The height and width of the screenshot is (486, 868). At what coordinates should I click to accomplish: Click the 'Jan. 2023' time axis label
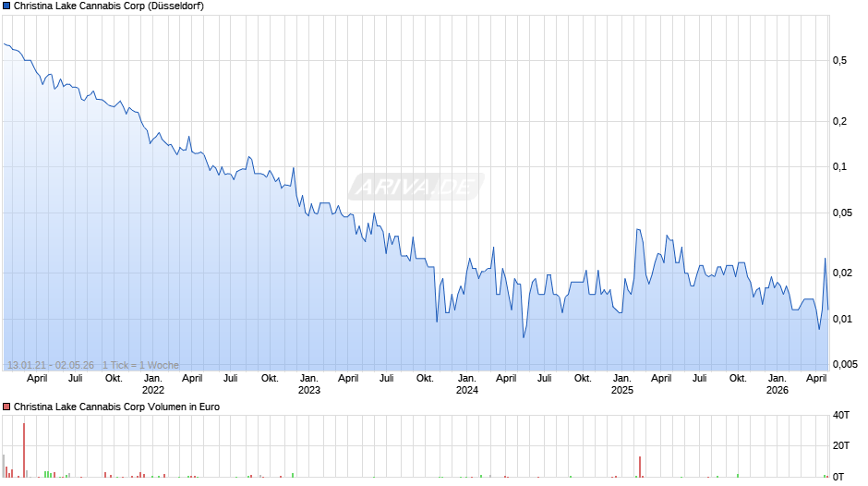(x=309, y=384)
